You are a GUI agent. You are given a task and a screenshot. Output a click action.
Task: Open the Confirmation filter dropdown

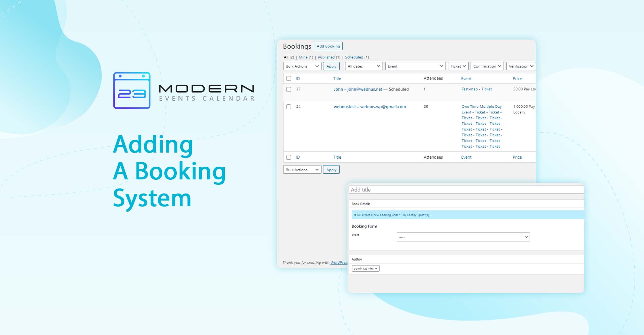(487, 66)
